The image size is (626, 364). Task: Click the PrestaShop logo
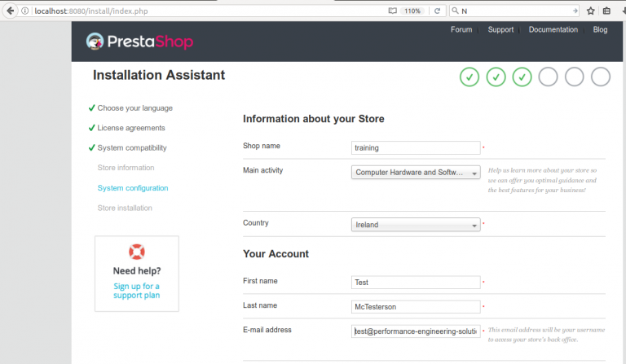tap(139, 42)
